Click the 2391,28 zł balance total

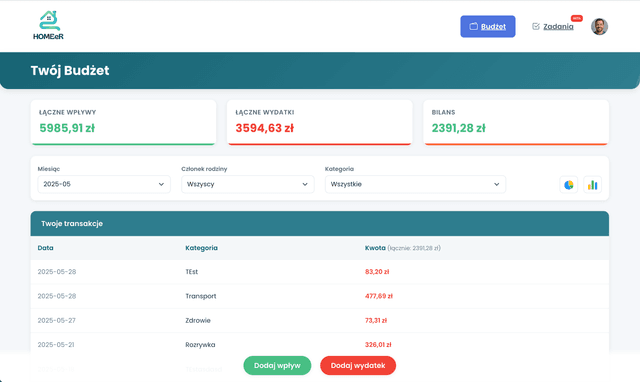pos(459,128)
